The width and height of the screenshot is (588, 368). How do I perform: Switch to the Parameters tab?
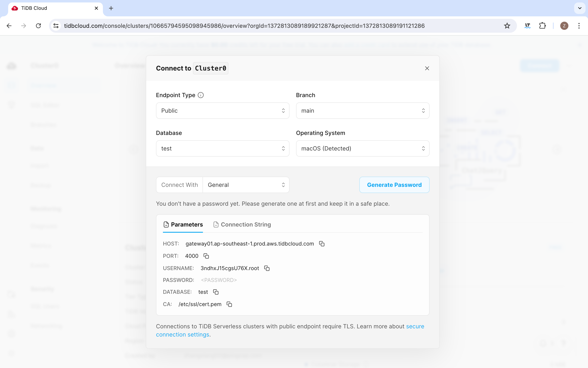coord(183,224)
